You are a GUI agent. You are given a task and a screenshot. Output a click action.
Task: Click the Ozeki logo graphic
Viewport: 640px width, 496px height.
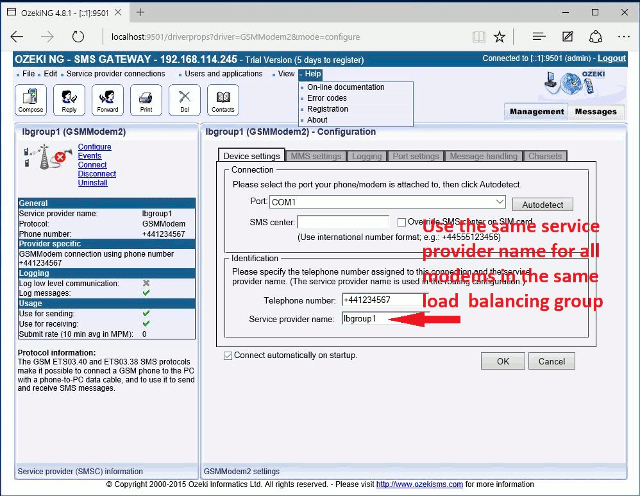tap(575, 82)
